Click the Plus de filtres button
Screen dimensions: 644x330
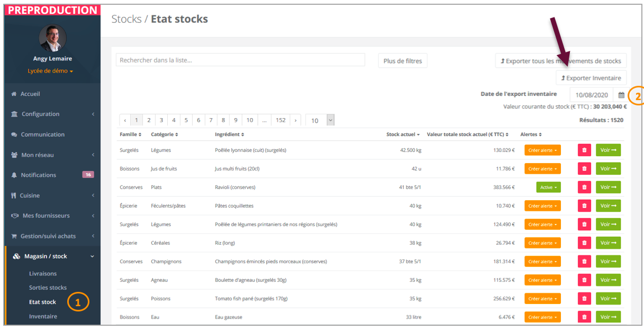point(403,61)
